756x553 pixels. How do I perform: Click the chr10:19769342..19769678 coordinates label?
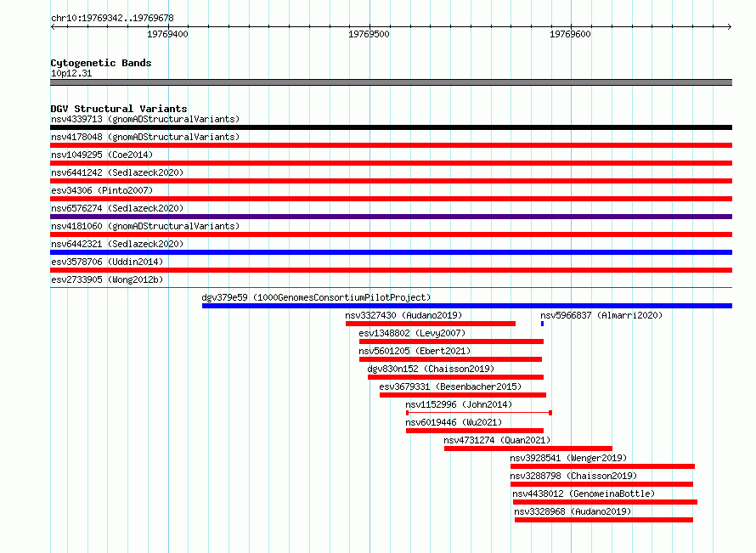point(112,18)
